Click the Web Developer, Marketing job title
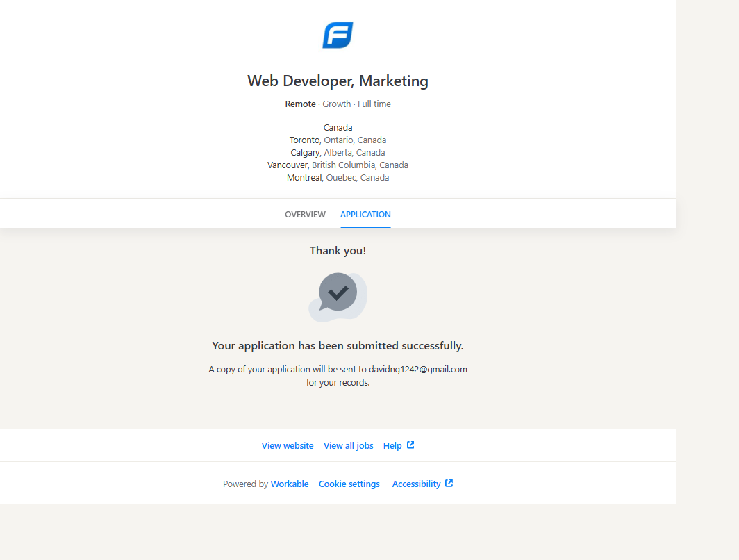Image resolution: width=739 pixels, height=560 pixels. point(338,81)
